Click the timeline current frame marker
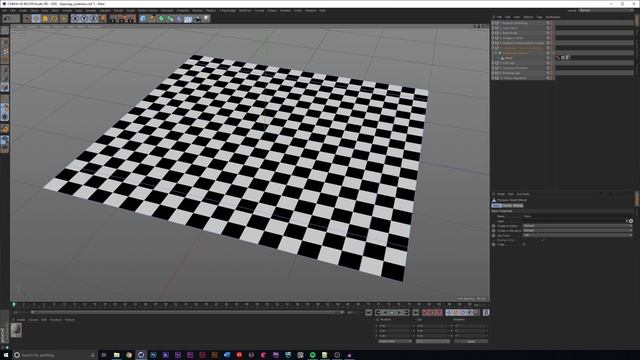The height and width of the screenshot is (360, 640). (x=14, y=304)
